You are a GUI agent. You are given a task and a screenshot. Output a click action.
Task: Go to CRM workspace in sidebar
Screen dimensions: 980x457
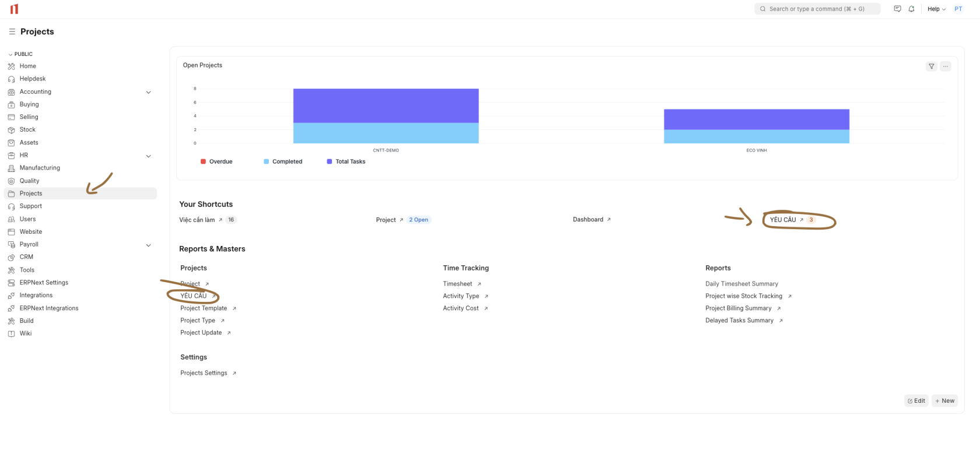click(26, 257)
